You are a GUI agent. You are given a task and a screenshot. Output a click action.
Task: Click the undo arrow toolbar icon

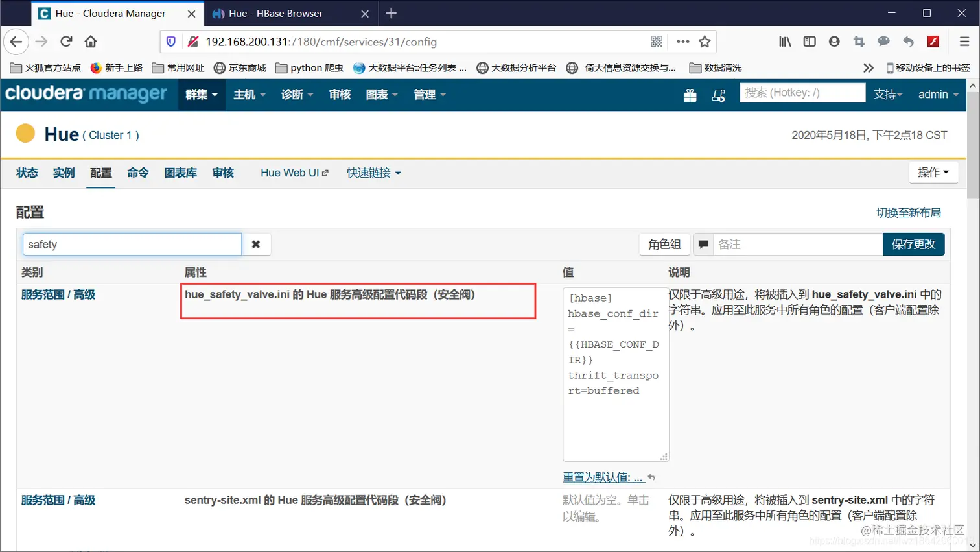pos(908,42)
